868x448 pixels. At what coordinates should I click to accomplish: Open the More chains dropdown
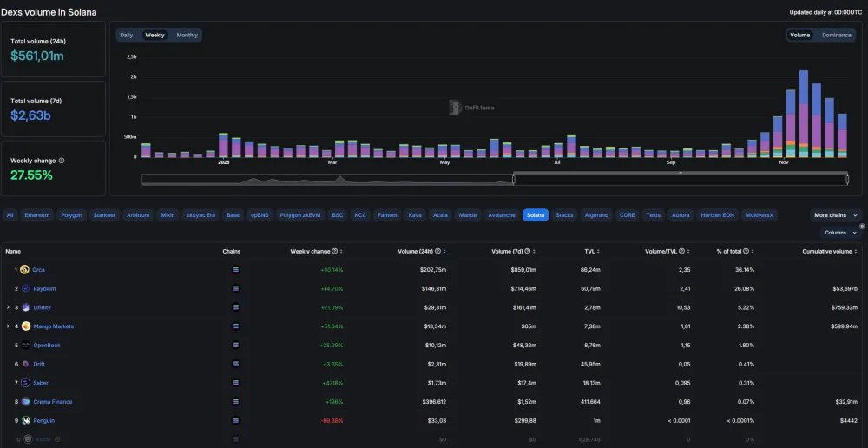(835, 214)
